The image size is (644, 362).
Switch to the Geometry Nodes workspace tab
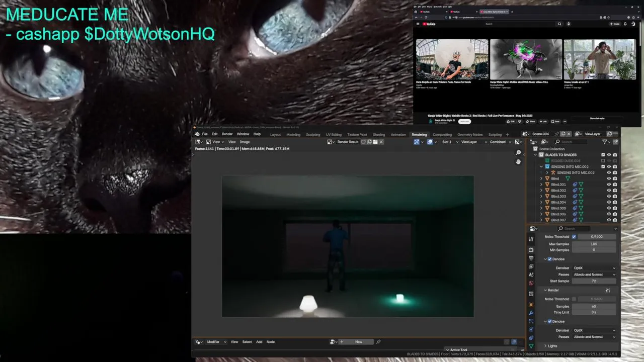pos(470,134)
